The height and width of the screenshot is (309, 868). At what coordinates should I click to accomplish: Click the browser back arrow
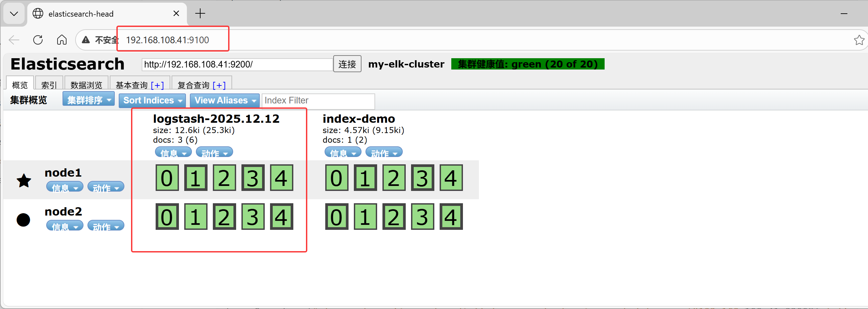click(x=14, y=40)
